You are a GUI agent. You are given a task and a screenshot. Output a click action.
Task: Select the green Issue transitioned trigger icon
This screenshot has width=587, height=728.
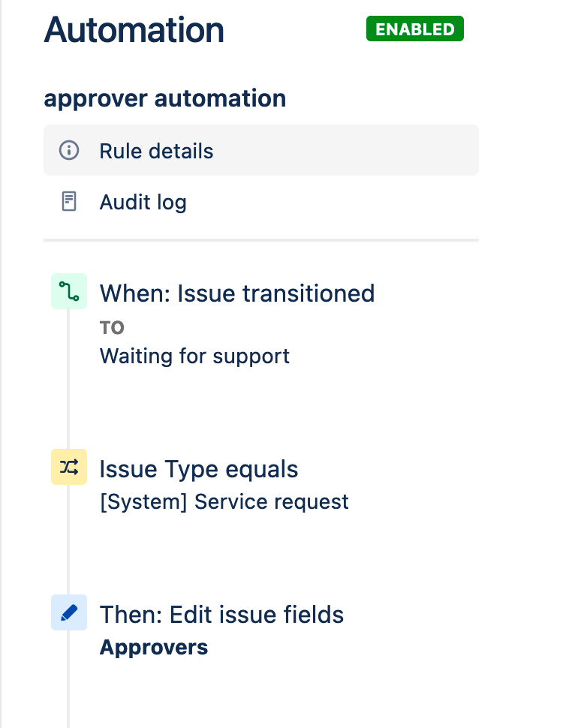(69, 291)
